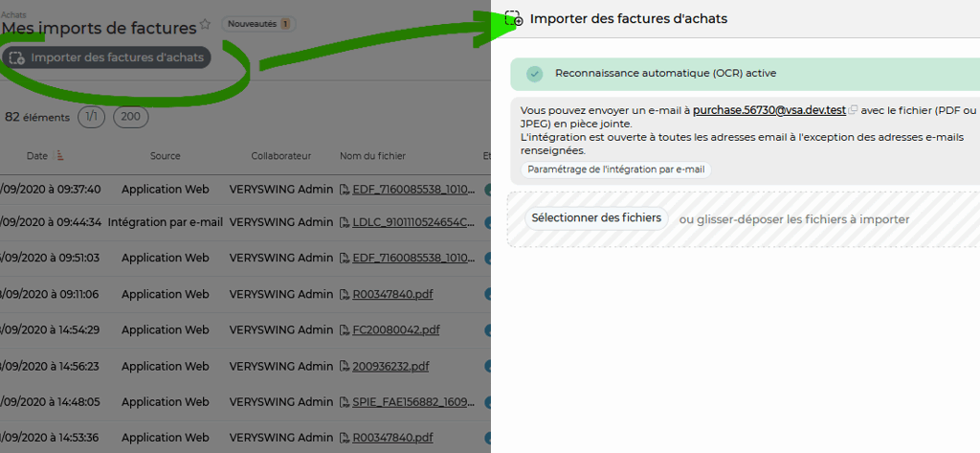Click the favorite star beside the page title
Image resolution: width=980 pixels, height=453 pixels.
(205, 25)
